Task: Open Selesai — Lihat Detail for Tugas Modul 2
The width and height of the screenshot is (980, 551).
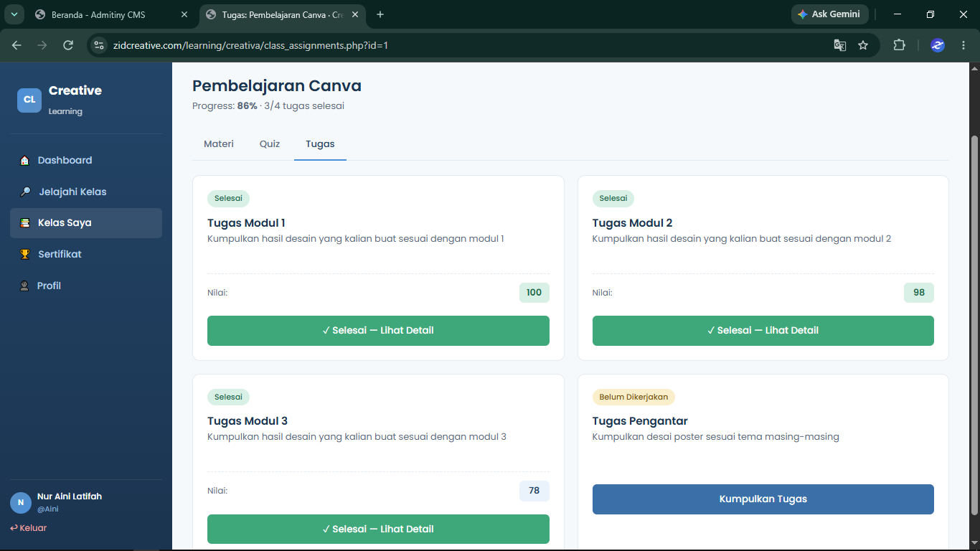Action: coord(763,331)
